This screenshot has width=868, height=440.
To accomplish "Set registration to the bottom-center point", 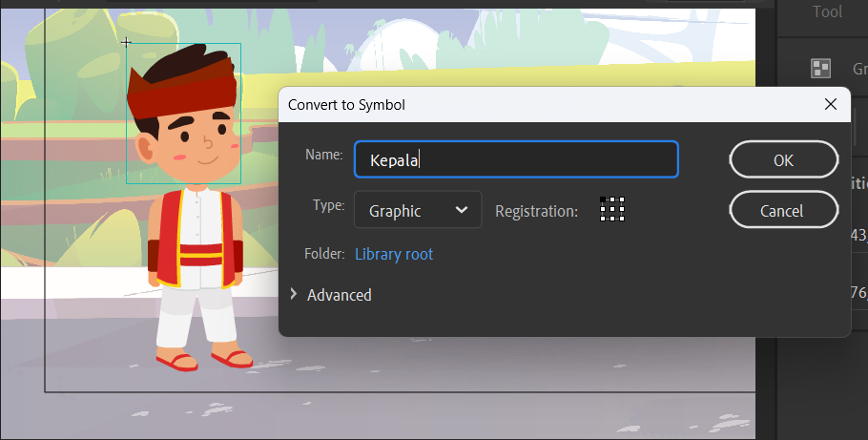I will (612, 219).
